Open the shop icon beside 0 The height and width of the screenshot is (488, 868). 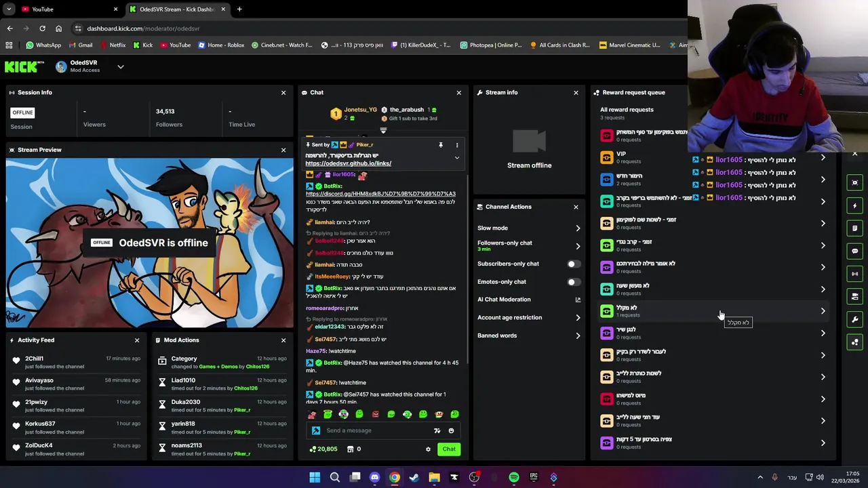point(351,449)
